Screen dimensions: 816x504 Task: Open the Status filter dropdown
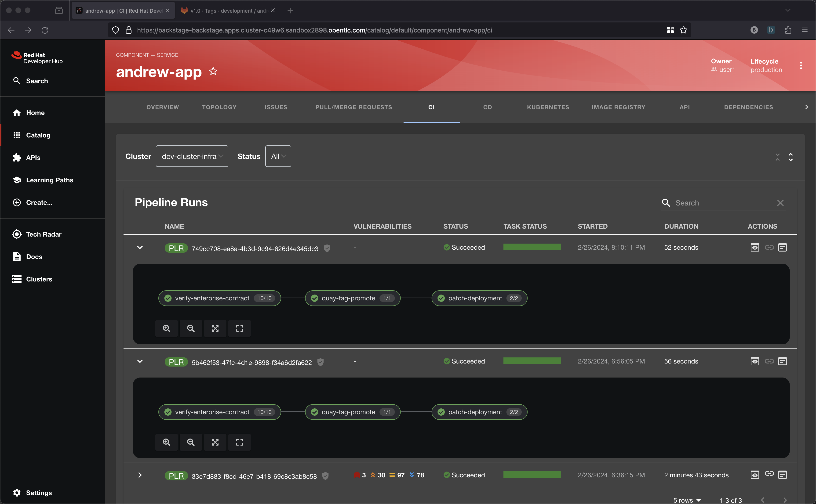(278, 156)
